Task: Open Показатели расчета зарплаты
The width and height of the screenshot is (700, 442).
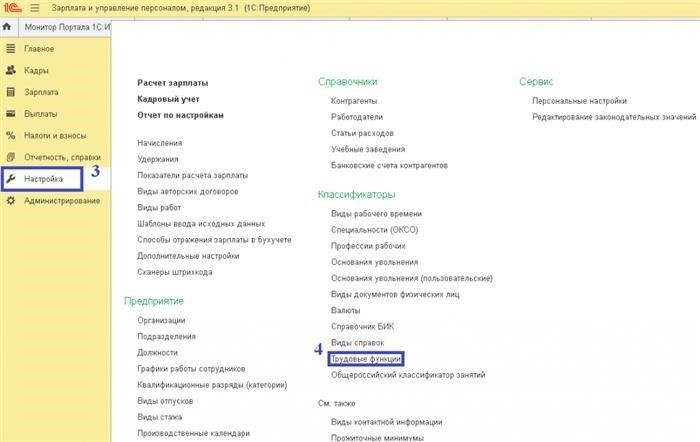Action: coord(192,175)
